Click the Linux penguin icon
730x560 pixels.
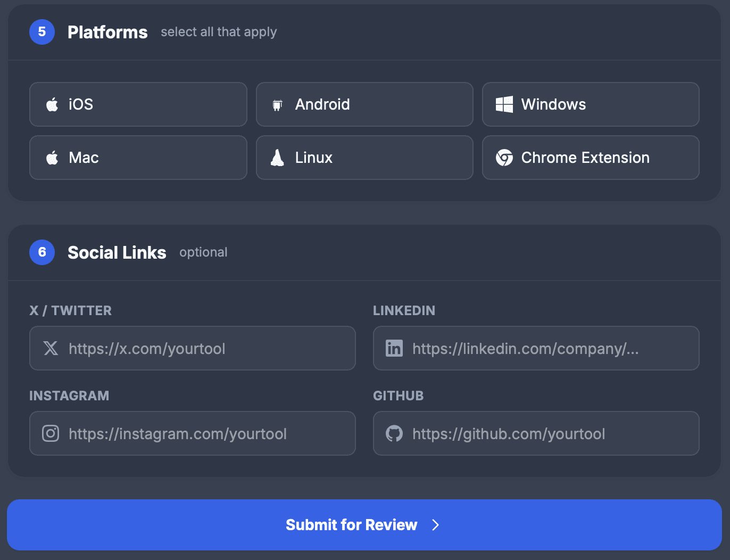pyautogui.click(x=277, y=158)
